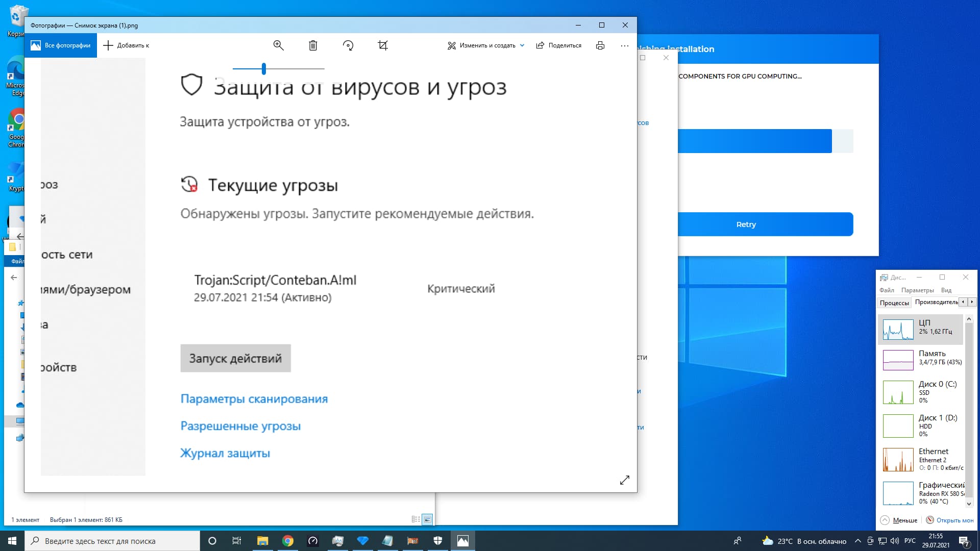Select Графический процессор Radeon RX 580 item

pos(920,493)
